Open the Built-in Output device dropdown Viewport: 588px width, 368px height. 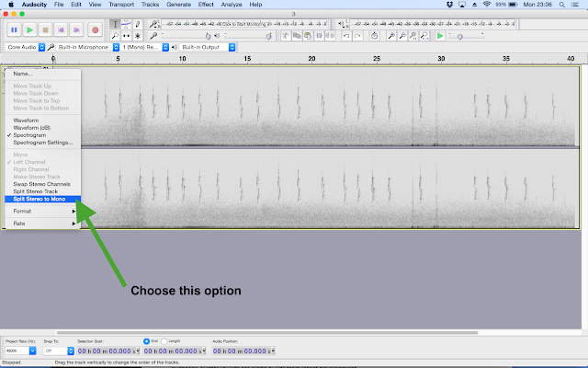tap(207, 47)
